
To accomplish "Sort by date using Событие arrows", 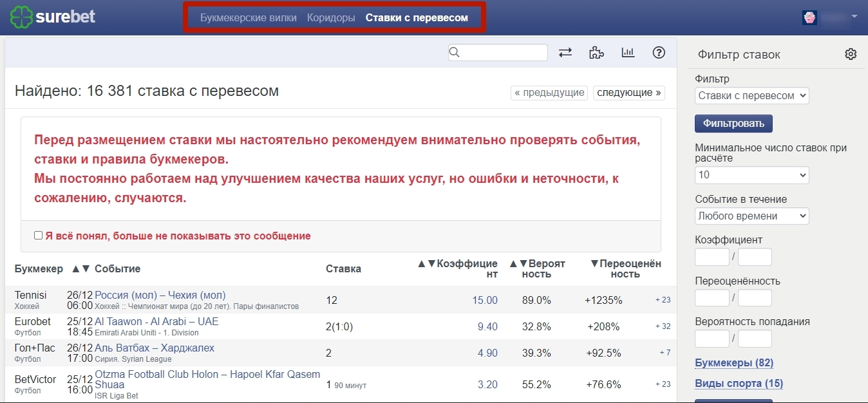I will click(x=81, y=268).
